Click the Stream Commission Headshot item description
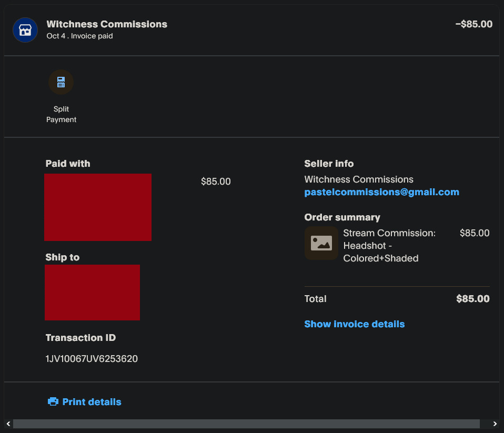Image resolution: width=504 pixels, height=433 pixels. point(389,245)
